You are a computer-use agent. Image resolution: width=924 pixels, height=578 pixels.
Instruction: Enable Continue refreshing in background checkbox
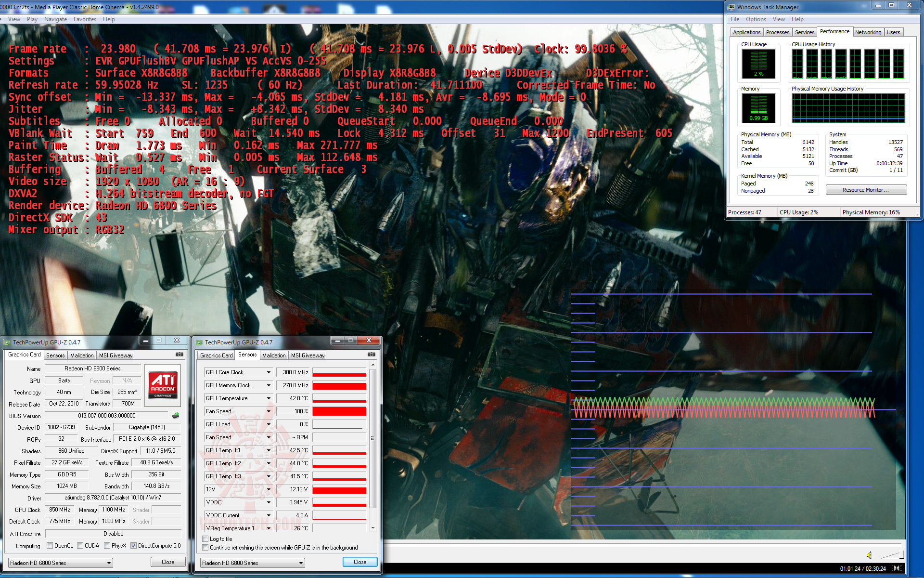tap(205, 548)
